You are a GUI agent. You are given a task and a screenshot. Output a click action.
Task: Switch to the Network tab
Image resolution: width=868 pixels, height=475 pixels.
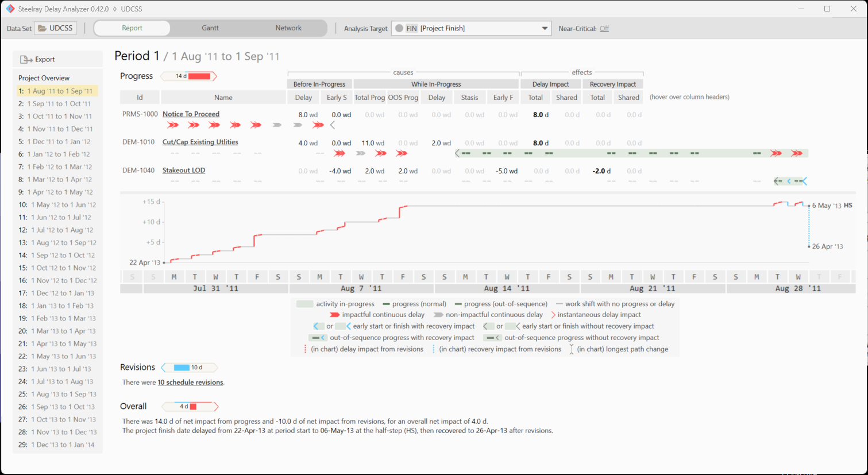[288, 28]
